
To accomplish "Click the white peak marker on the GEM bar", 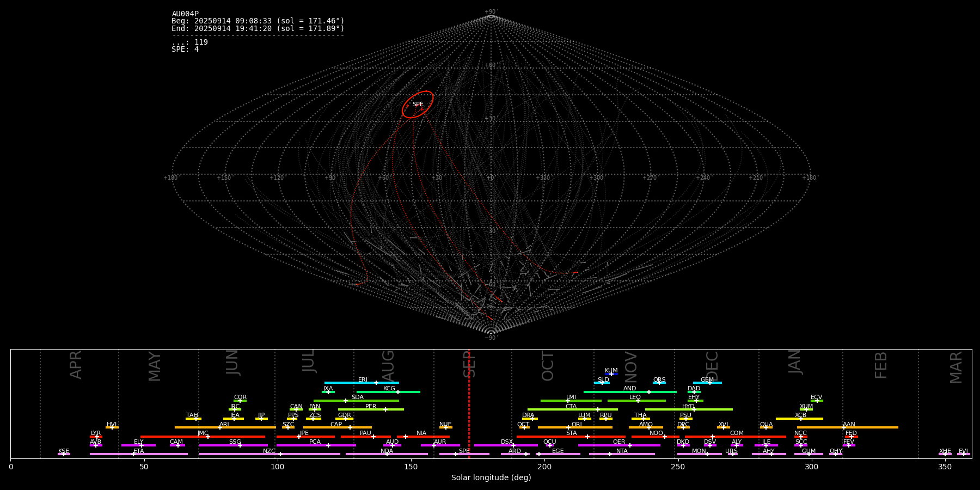I will coord(709,383).
